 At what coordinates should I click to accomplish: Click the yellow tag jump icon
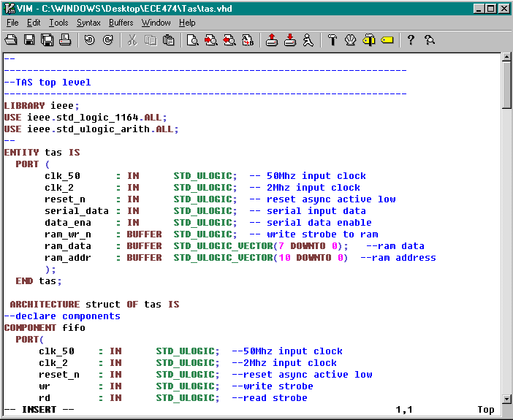tap(387, 40)
